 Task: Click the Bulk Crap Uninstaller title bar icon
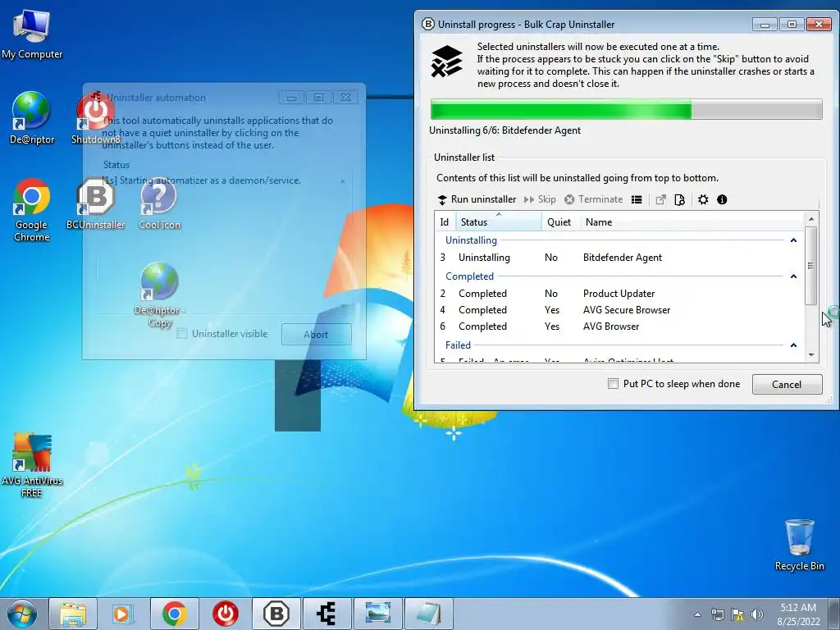(428, 24)
